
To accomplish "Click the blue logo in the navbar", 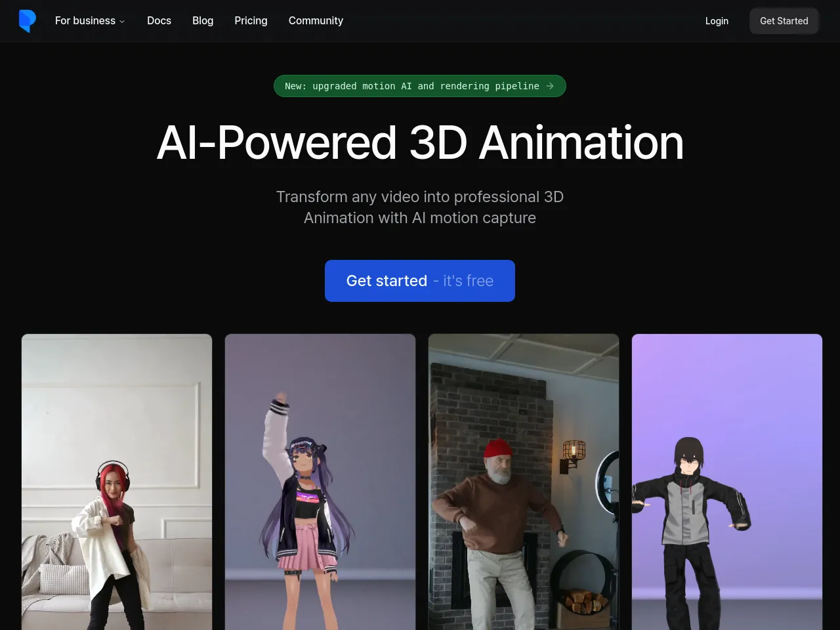I will coord(27,21).
